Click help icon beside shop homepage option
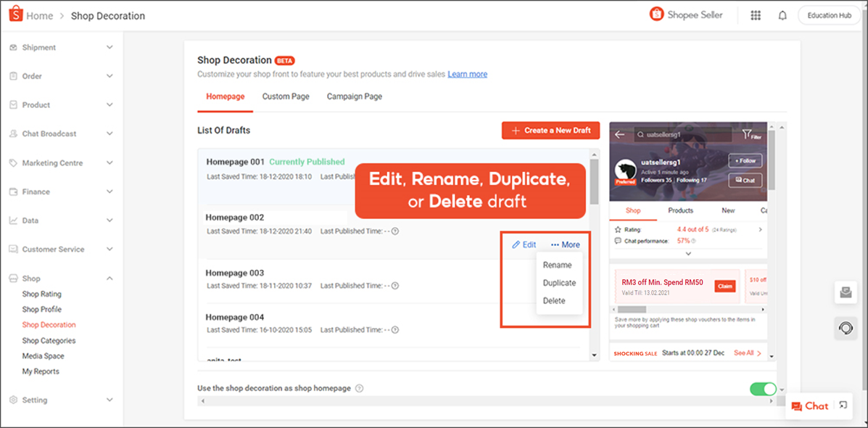This screenshot has width=868, height=428. coord(359,388)
